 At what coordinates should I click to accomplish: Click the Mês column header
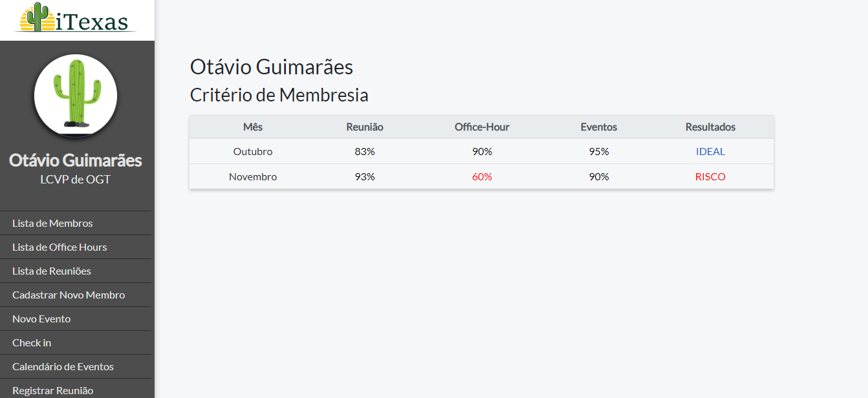pyautogui.click(x=253, y=127)
